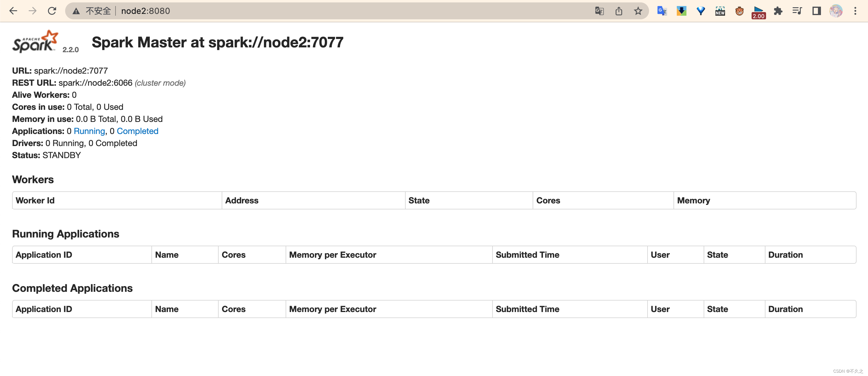Image resolution: width=868 pixels, height=376 pixels.
Task: Bookmark this page with the star icon
Action: [638, 11]
